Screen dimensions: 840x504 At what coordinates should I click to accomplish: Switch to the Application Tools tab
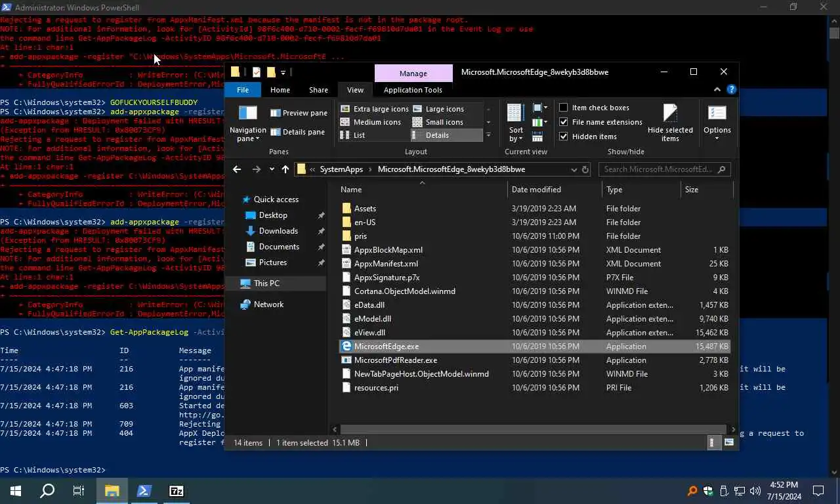(413, 90)
